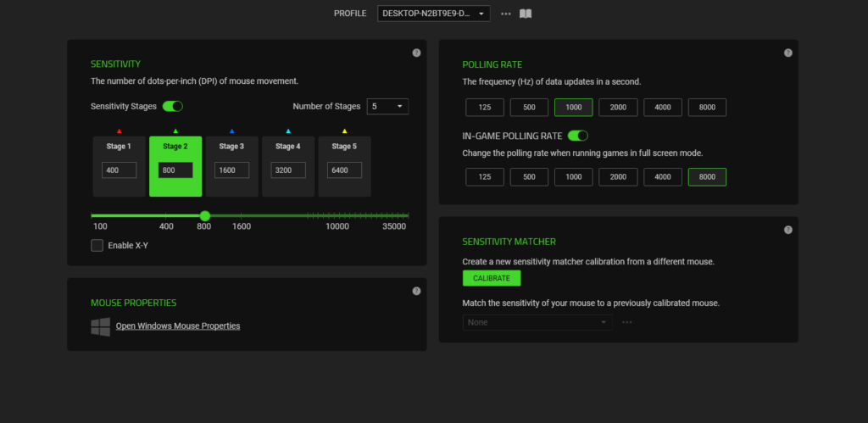This screenshot has width=868, height=423.
Task: Click the help icon in Sensitivity panel
Action: pyautogui.click(x=416, y=53)
